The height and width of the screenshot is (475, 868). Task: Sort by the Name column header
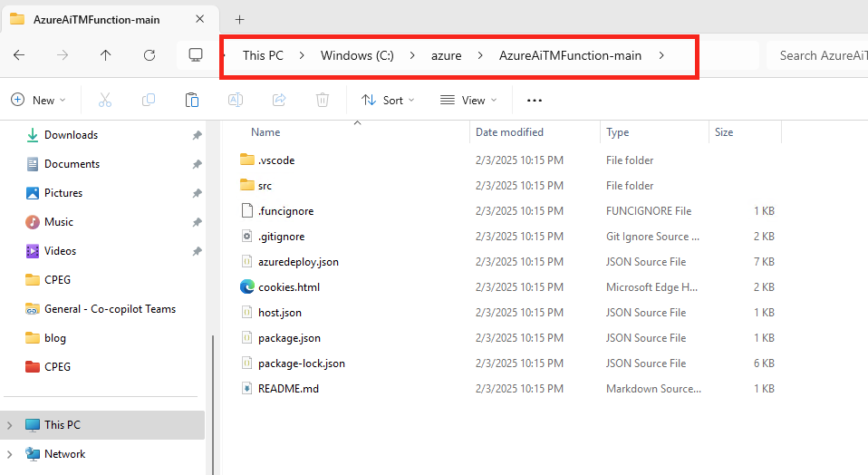coord(265,132)
